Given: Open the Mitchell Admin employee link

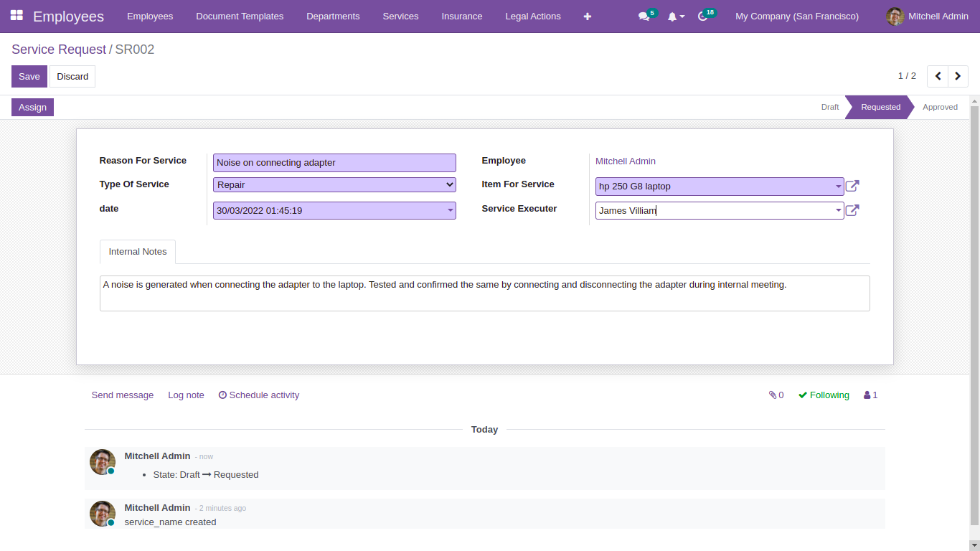Looking at the screenshot, I should click(x=625, y=161).
